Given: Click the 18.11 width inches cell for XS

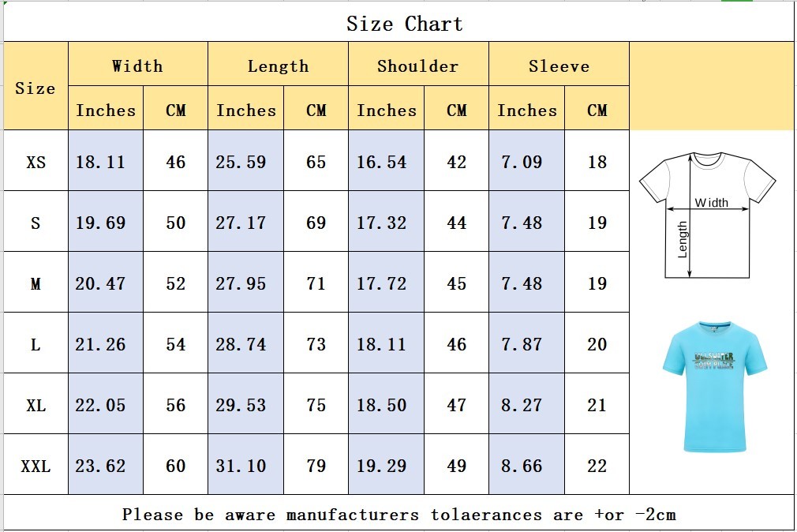Looking at the screenshot, I should (106, 161).
